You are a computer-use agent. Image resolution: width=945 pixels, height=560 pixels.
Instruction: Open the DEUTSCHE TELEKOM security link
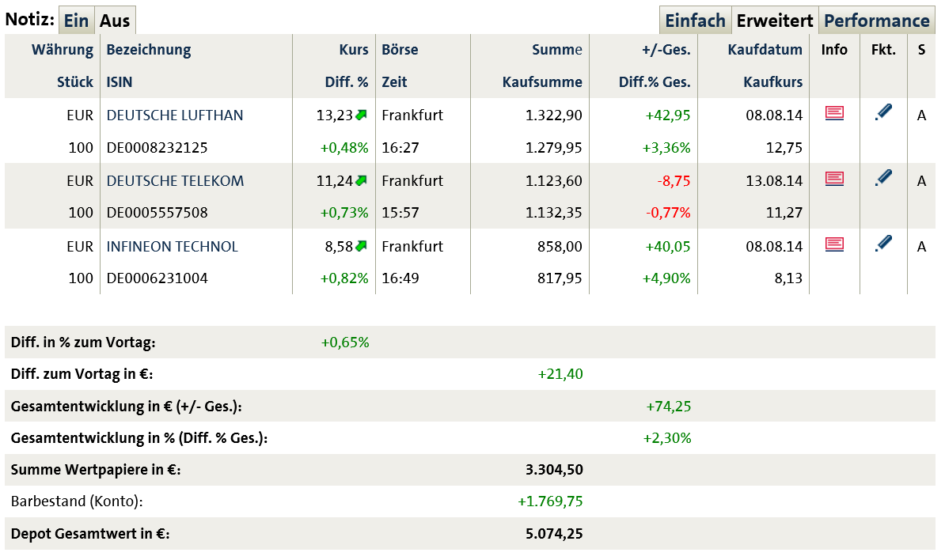(175, 181)
